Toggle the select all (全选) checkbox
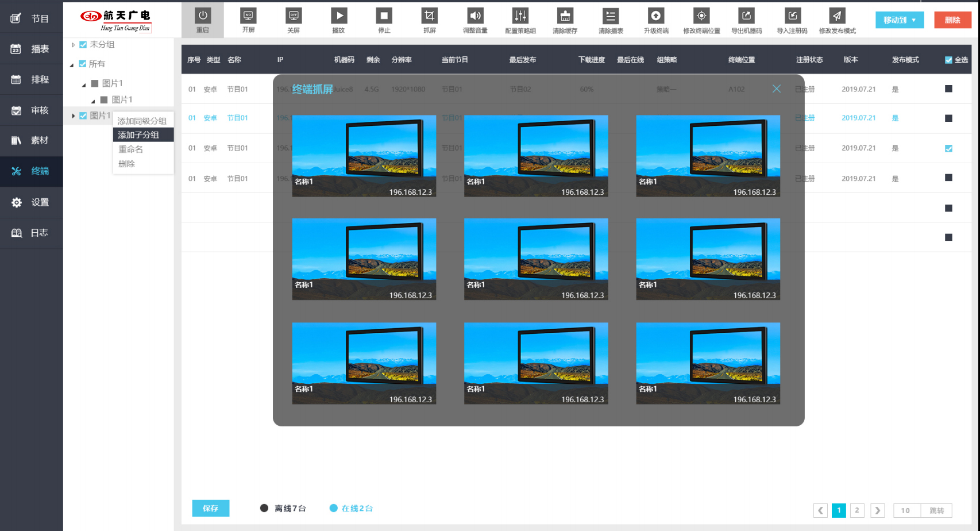This screenshot has height=531, width=980. tap(948, 60)
